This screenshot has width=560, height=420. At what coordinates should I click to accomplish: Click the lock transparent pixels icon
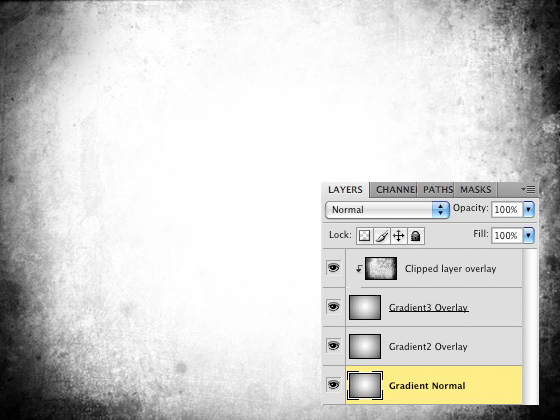click(364, 236)
